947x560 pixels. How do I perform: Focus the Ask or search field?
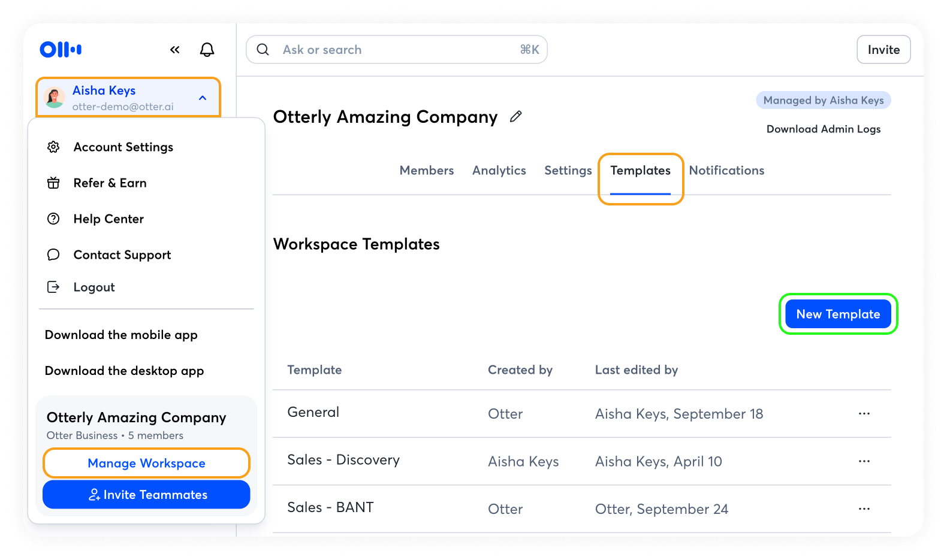tap(396, 50)
